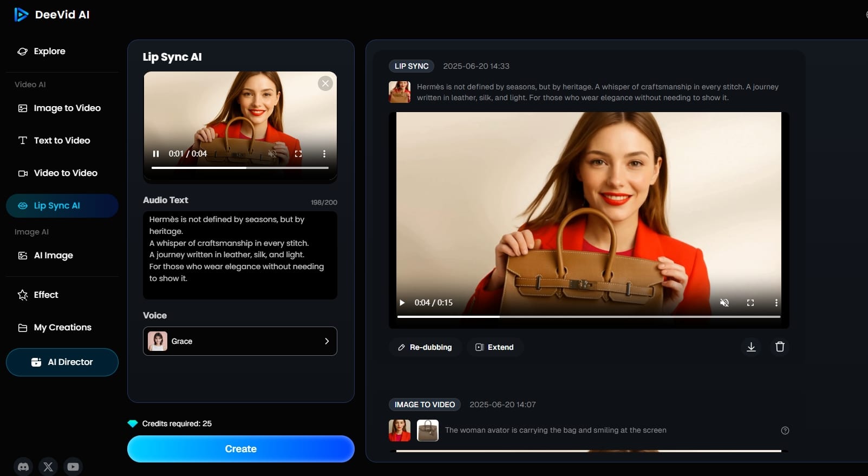Click the LIP SYNC tag
The height and width of the screenshot is (476, 868).
pos(412,66)
